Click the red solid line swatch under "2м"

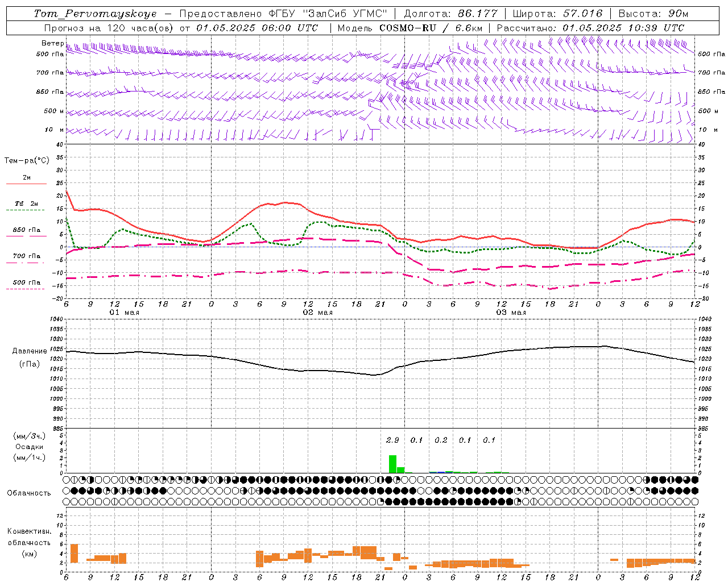click(26, 184)
